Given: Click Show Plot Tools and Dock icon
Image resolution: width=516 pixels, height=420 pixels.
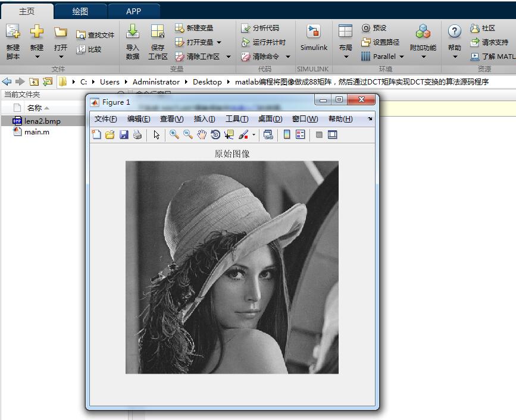Looking at the screenshot, I should click(332, 134).
